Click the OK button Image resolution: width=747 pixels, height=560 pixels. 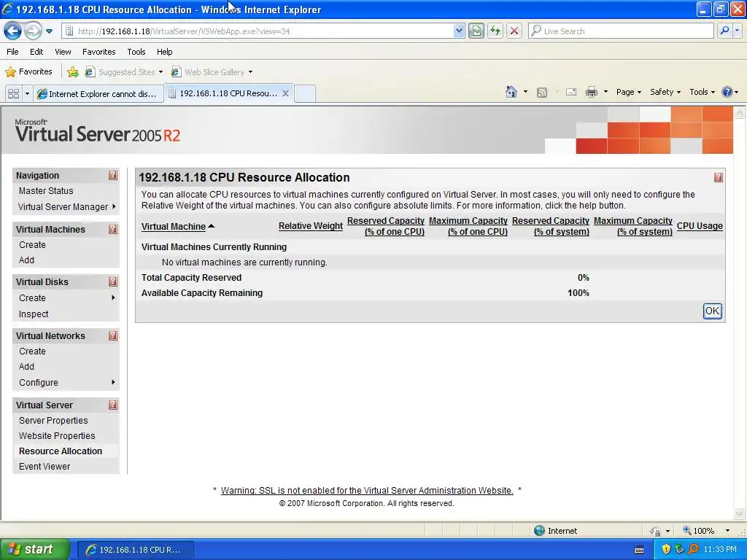[x=712, y=311]
